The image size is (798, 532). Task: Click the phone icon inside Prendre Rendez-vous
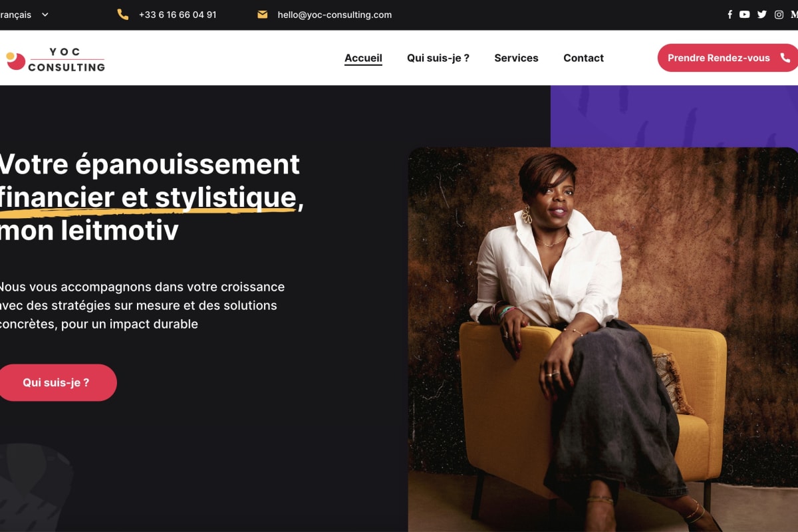785,58
